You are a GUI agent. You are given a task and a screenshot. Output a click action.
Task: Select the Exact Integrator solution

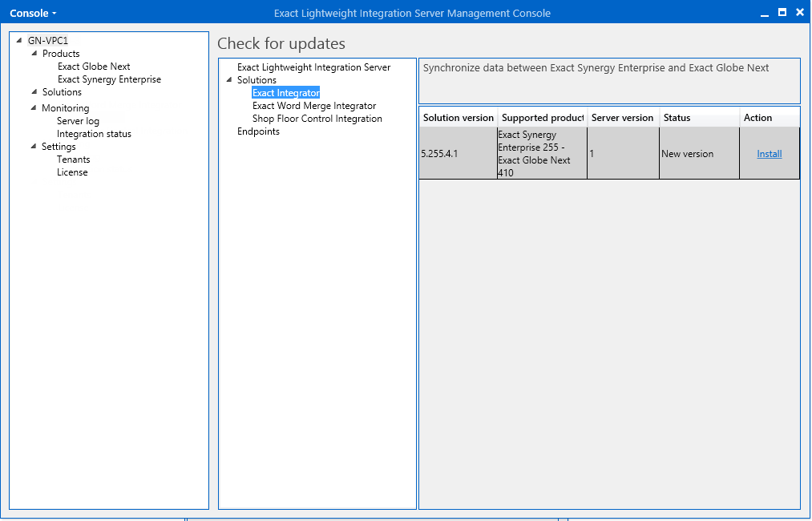point(286,93)
